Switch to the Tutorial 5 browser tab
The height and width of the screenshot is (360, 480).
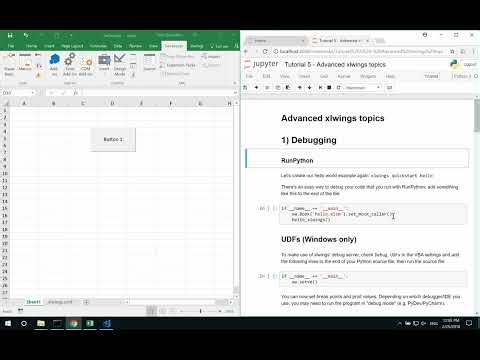click(340, 41)
